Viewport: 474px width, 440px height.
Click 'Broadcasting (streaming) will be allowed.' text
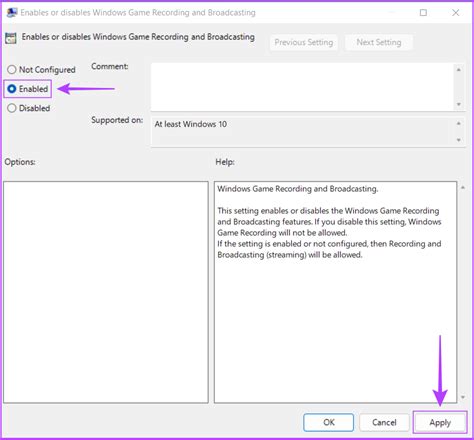[x=290, y=255]
